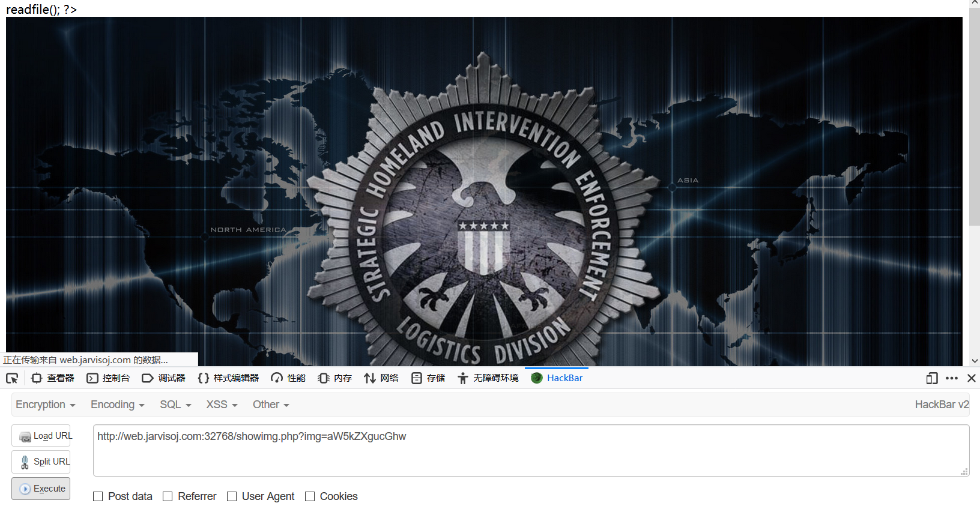Image resolution: width=980 pixels, height=530 pixels.
Task: Open the 控制台 (Console) tab
Action: [x=108, y=378]
